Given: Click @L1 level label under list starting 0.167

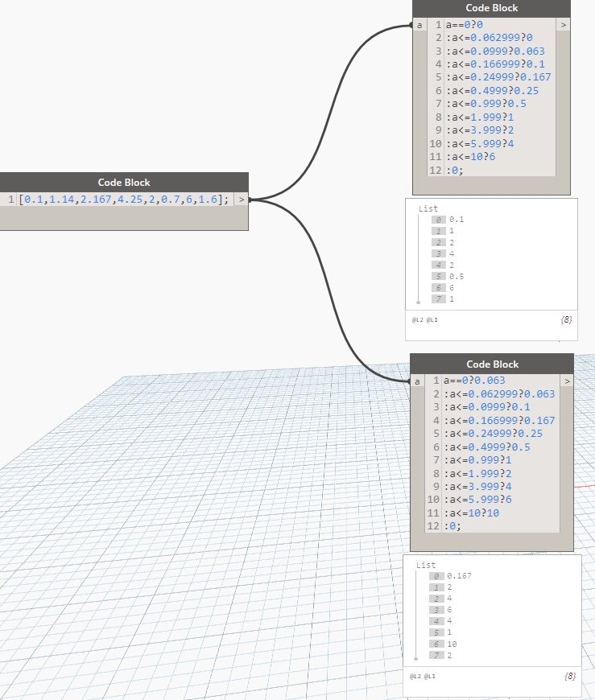Looking at the screenshot, I should pyautogui.click(x=430, y=676).
